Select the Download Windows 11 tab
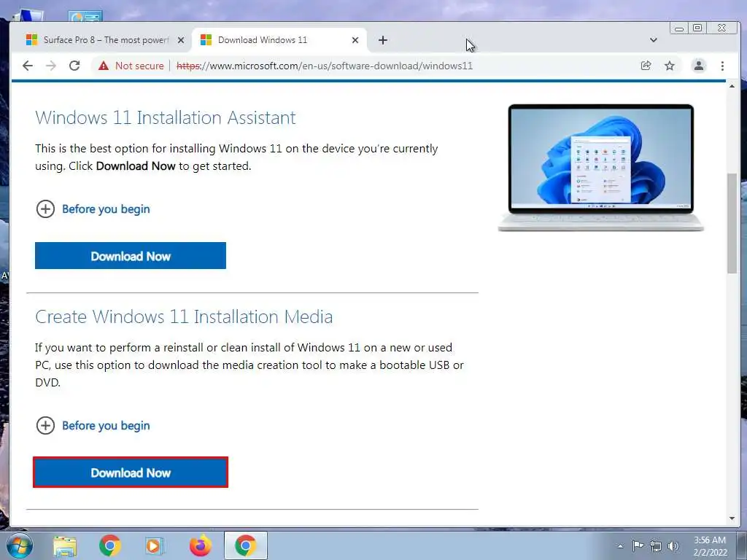The height and width of the screenshot is (560, 747). pyautogui.click(x=279, y=41)
